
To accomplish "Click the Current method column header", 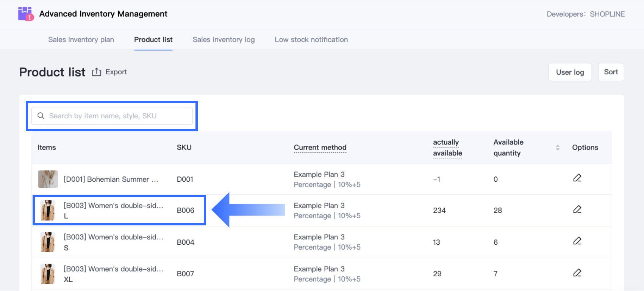I will click(320, 148).
